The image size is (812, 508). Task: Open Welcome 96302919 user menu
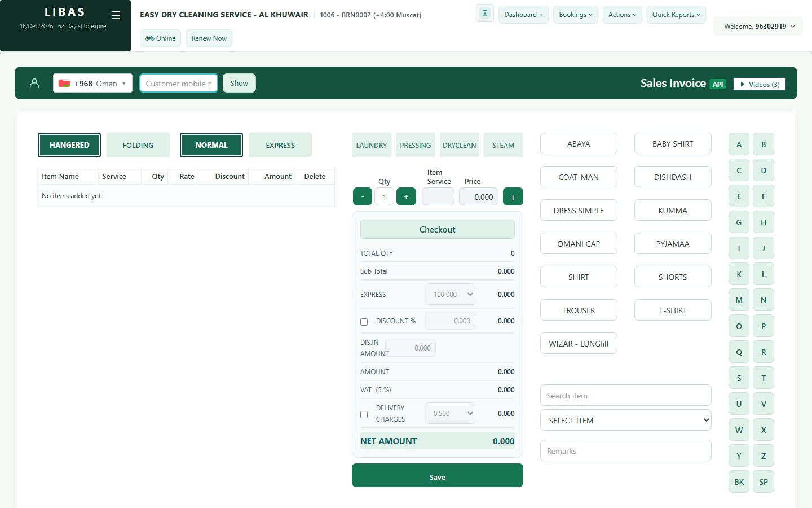click(x=758, y=26)
